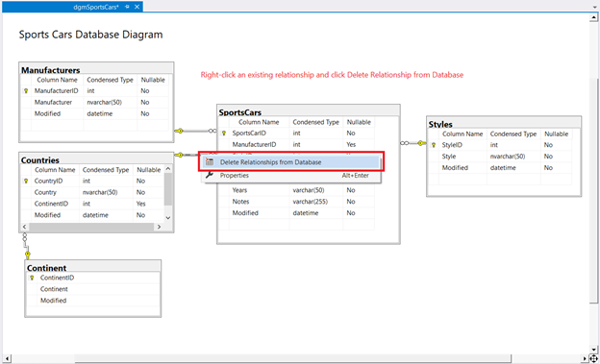
Task: Click the CountryID primary key icon
Action: (x=26, y=181)
